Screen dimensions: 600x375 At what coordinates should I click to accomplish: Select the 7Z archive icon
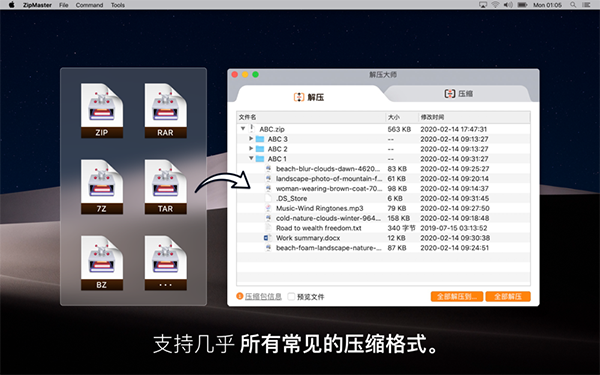pos(102,187)
